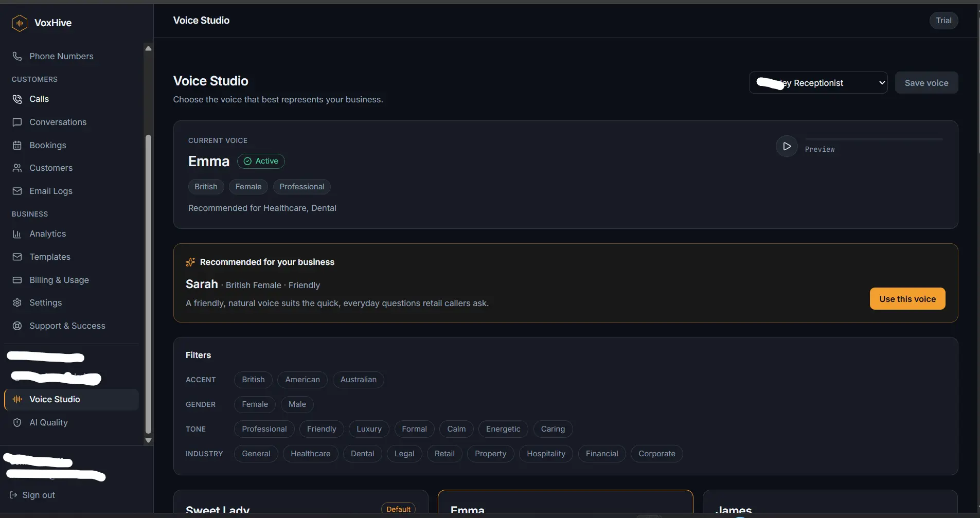Image resolution: width=980 pixels, height=518 pixels.
Task: Click the AI Quality shield icon
Action: (17, 422)
